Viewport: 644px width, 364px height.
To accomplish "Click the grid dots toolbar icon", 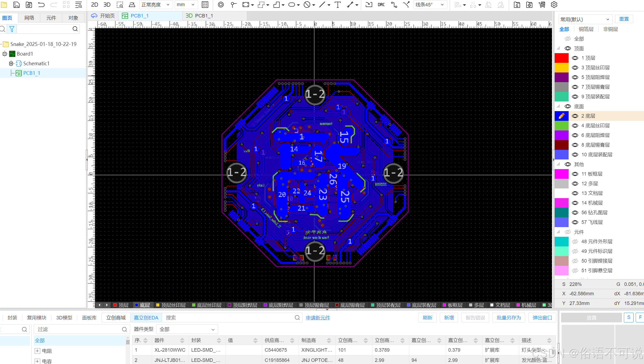I will coord(205,5).
